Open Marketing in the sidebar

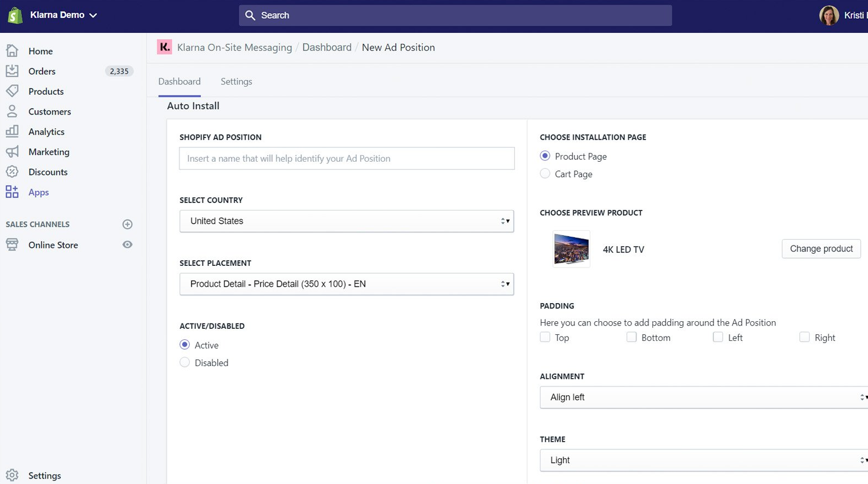point(49,152)
